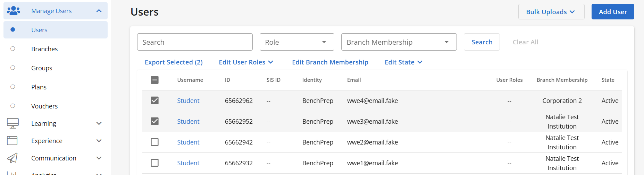The height and width of the screenshot is (175, 644).
Task: Click the SIS ID column header
Action: pos(273,80)
